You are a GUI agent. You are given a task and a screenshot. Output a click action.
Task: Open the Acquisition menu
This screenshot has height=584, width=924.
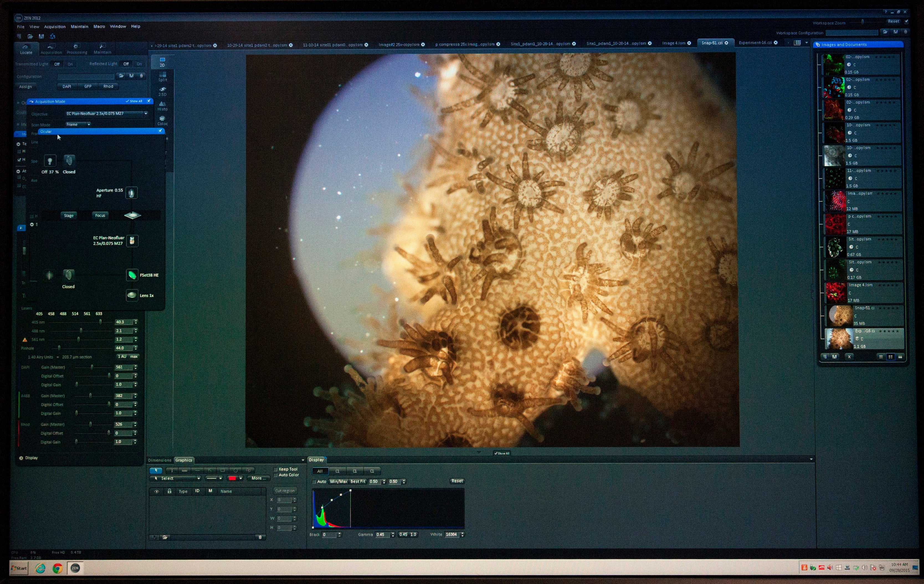pos(55,27)
